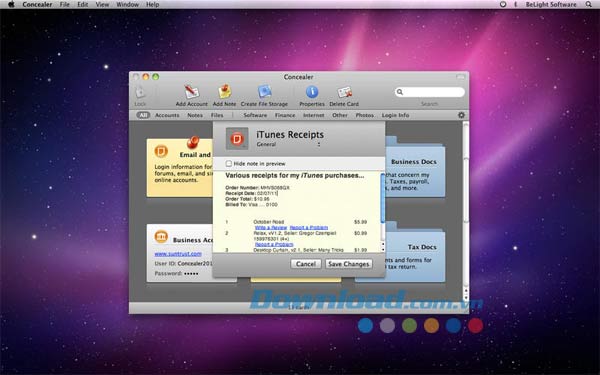Select the All filter tab

[143, 115]
